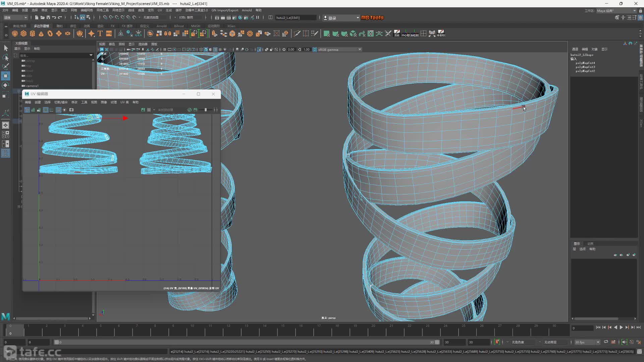
Task: Click go to start of playback range
Action: 598,327
